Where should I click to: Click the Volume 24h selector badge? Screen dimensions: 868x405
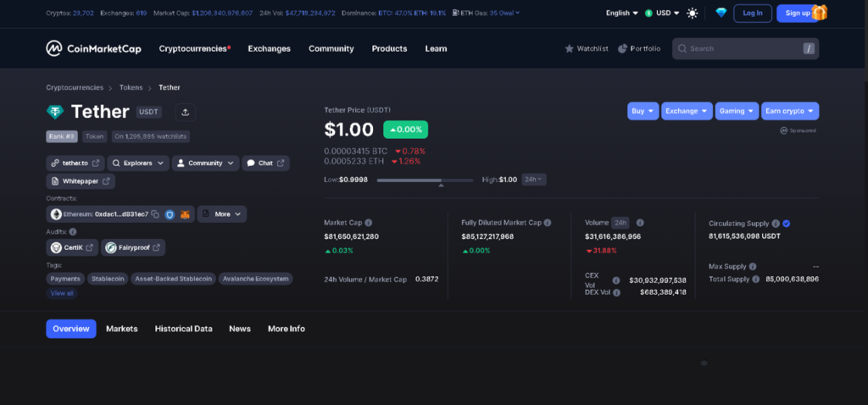pos(620,223)
